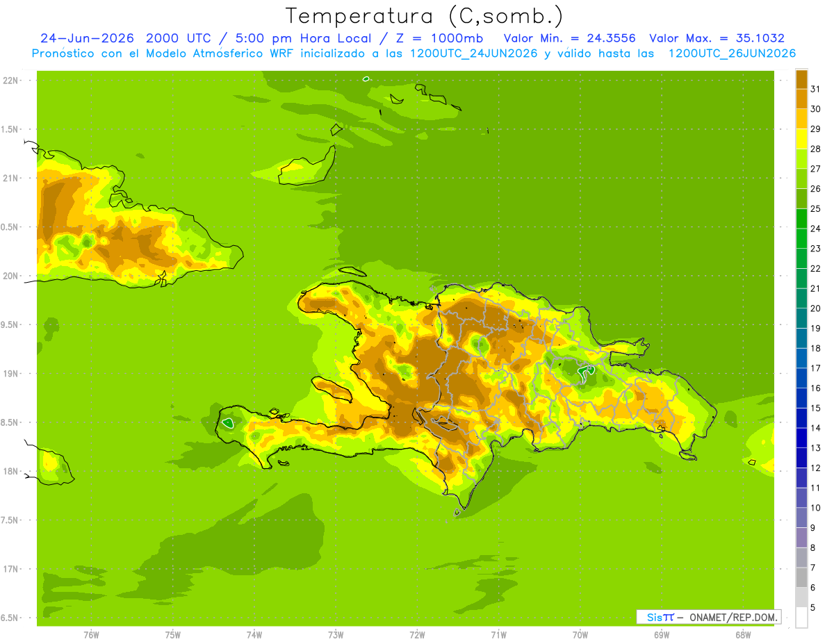
Task: Click "1200UTC_24JUN2026" initialization time text
Action: [474, 53]
